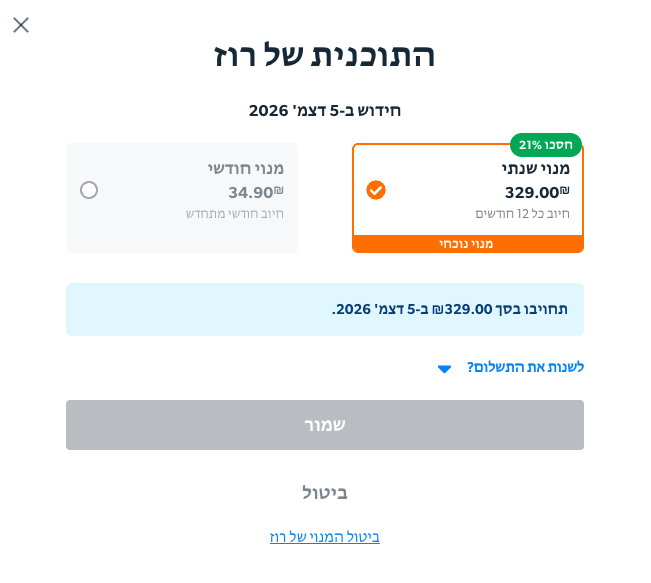Close the plan dialog with the X icon
651x583 pixels.
(21, 25)
